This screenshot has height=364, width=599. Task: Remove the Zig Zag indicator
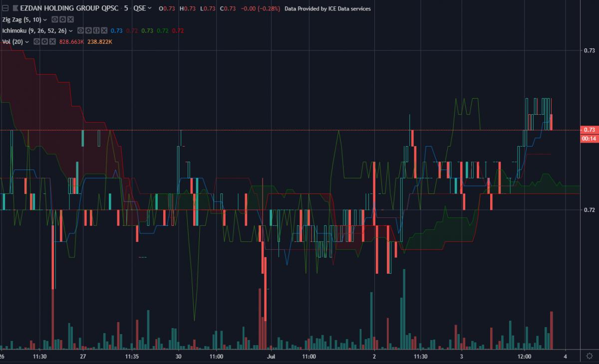[70, 19]
